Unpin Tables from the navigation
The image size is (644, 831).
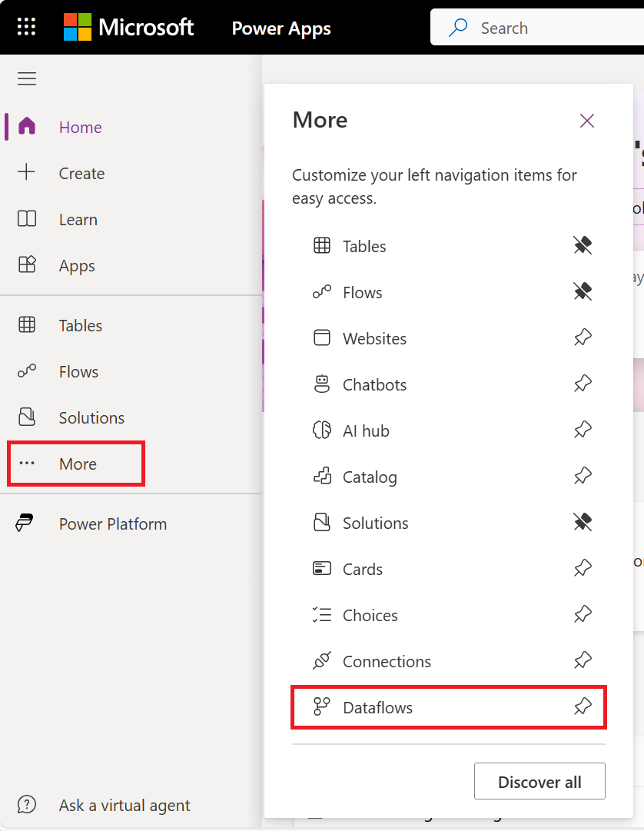583,244
